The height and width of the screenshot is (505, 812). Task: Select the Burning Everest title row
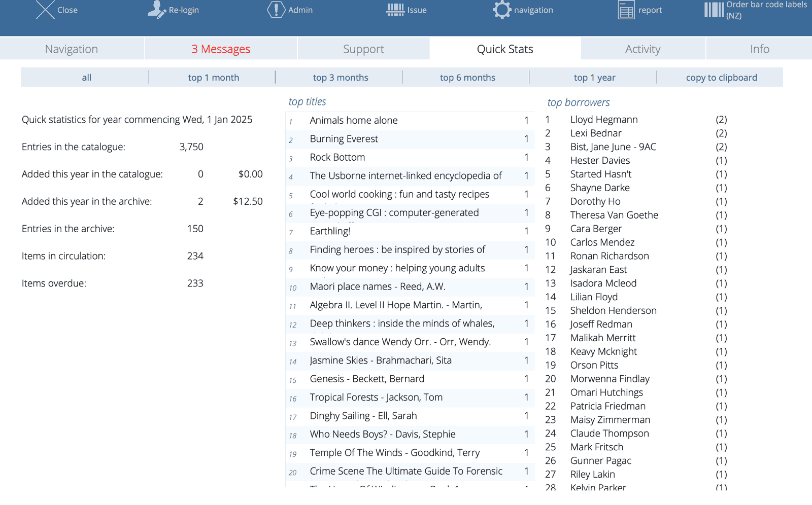pyautogui.click(x=344, y=139)
